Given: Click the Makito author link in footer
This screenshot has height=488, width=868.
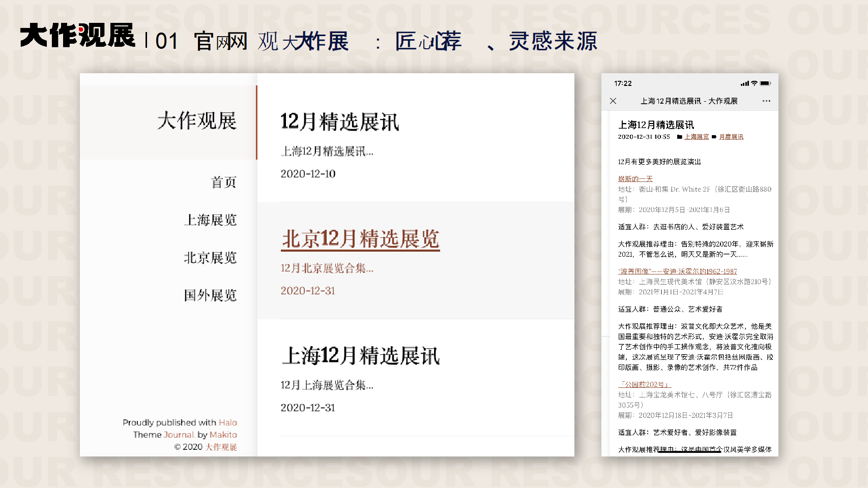Looking at the screenshot, I should 223,435.
